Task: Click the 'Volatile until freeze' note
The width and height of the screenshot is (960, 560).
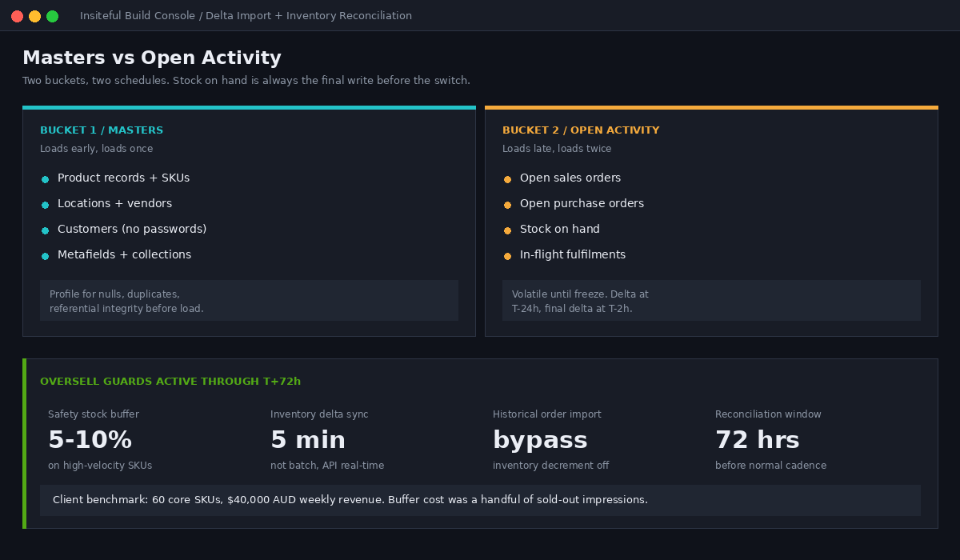Action: click(x=711, y=301)
